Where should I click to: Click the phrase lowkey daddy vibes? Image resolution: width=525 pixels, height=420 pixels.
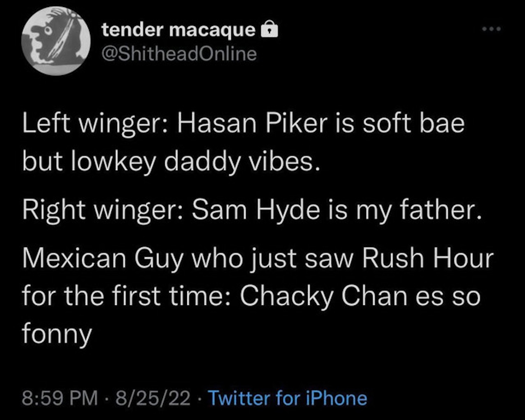pos(196,162)
